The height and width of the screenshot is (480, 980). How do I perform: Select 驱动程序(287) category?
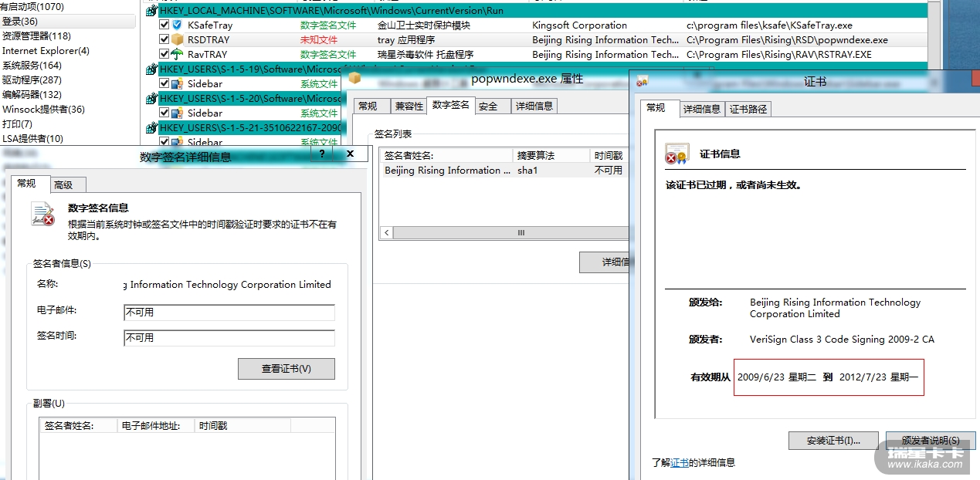(x=32, y=80)
